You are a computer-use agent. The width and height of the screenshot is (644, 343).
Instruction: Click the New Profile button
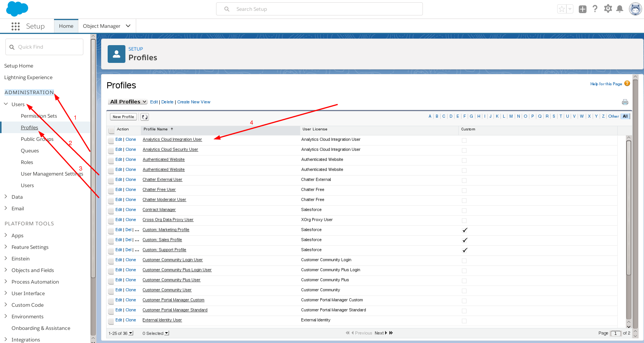point(123,117)
